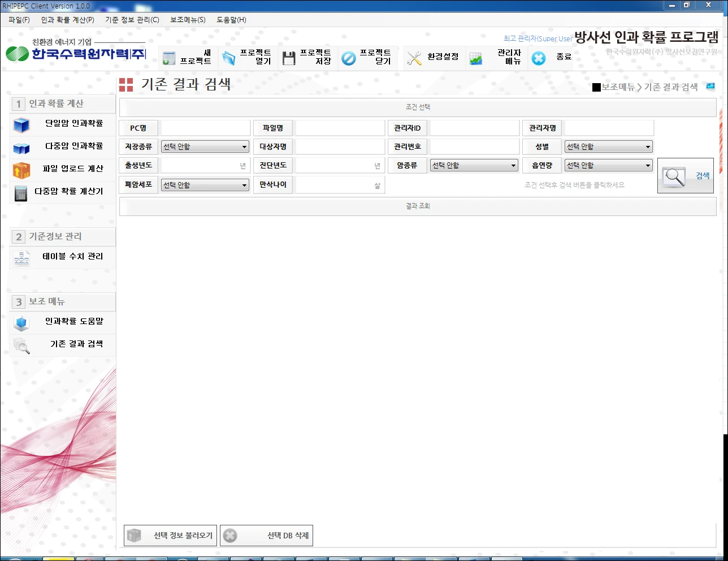Open project via 프로젝트 열기 icon
The width and height of the screenshot is (728, 561).
[229, 58]
